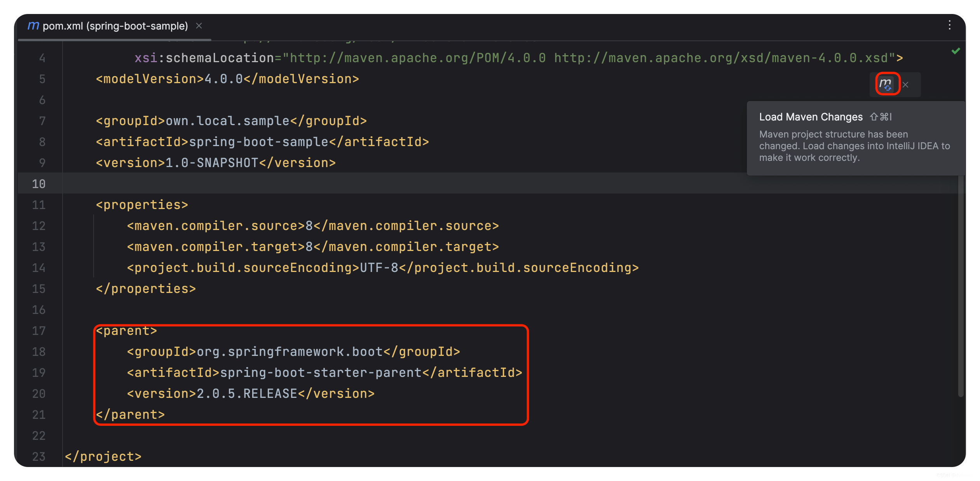Open the three-dot menu at top right
The image size is (980, 481).
[x=949, y=26]
